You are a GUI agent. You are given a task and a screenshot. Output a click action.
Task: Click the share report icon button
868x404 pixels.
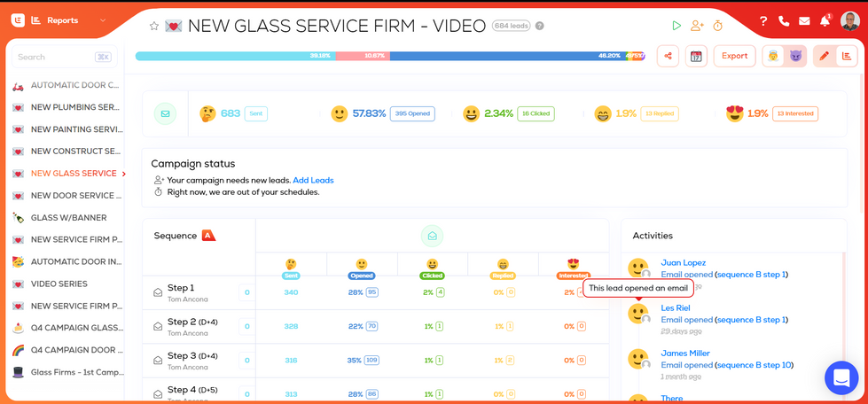click(669, 56)
